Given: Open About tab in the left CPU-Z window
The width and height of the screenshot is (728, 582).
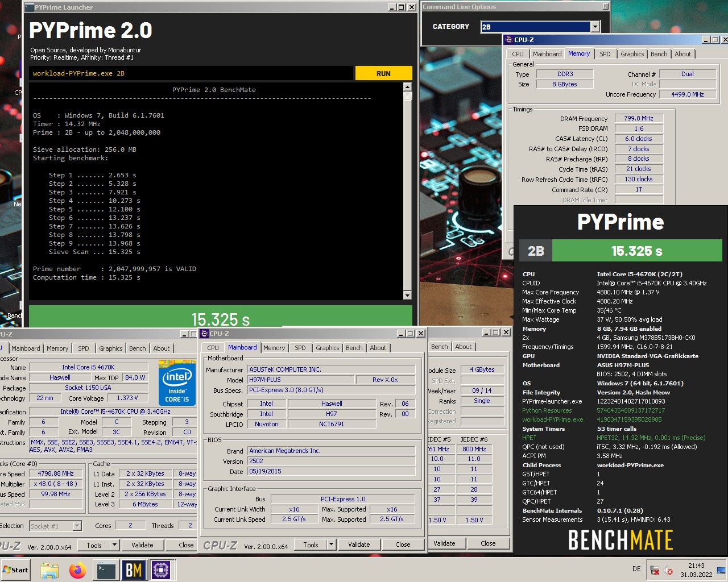Looking at the screenshot, I should pos(162,348).
